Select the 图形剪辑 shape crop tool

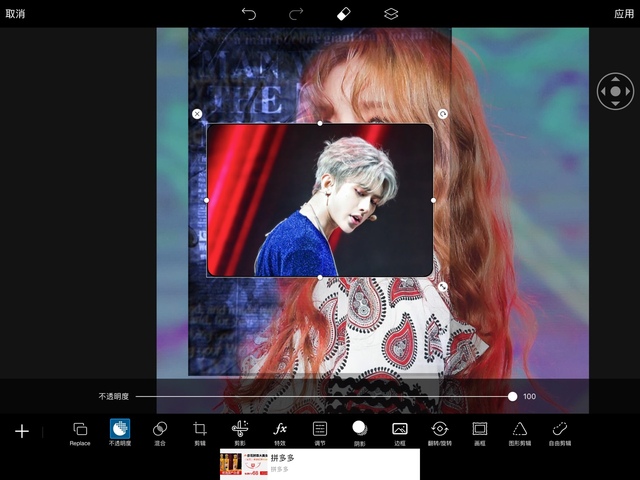tap(520, 429)
